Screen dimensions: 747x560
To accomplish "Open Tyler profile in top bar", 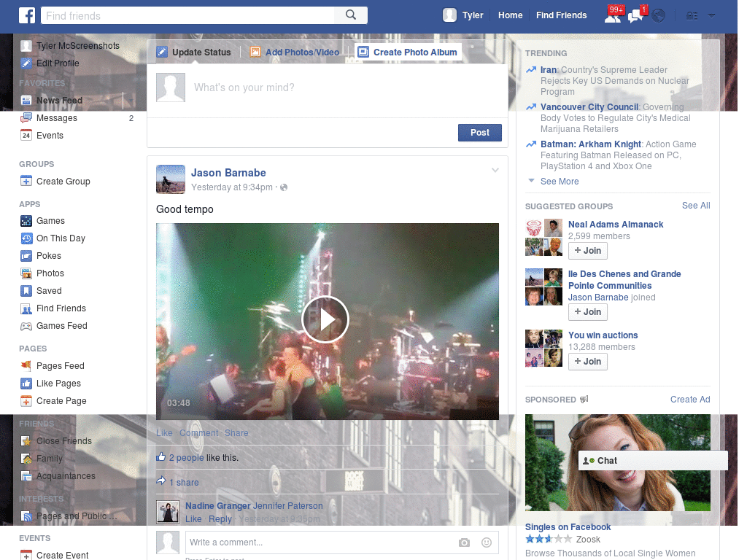I will click(x=463, y=15).
